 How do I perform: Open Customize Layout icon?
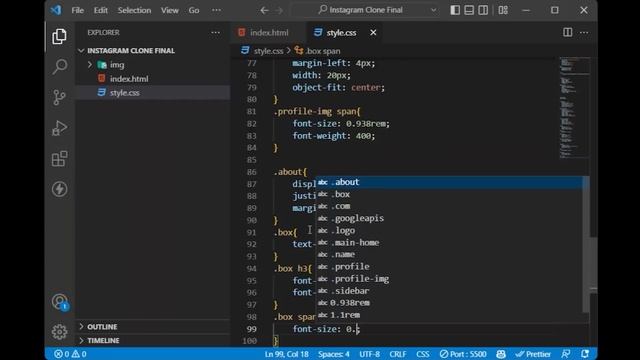pyautogui.click(x=503, y=10)
